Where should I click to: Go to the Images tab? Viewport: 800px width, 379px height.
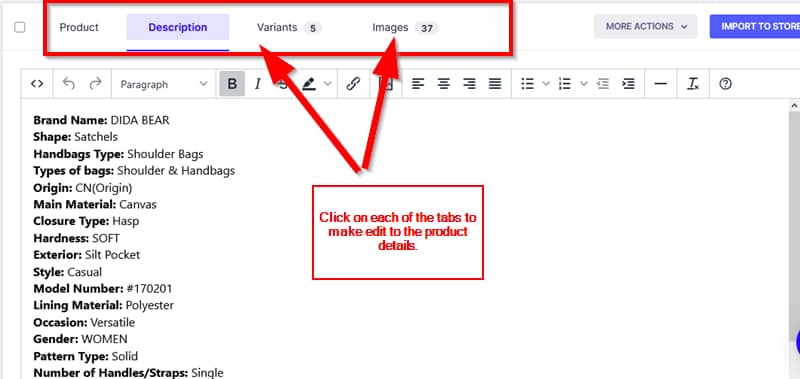(405, 28)
